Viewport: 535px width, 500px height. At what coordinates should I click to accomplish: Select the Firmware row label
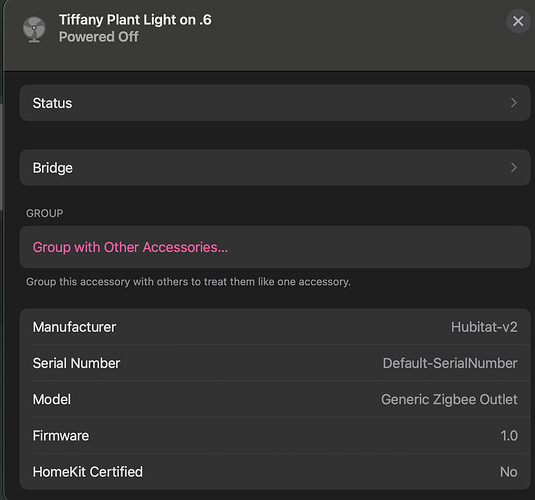(x=61, y=435)
